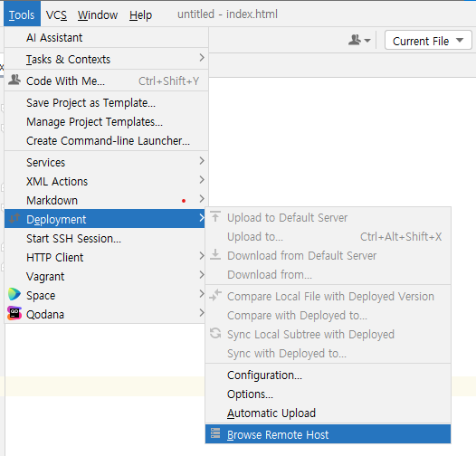Screen dimensions: 476x456
Task: Expand Tasks & Contexts submenu arrow
Action: [x=202, y=58]
